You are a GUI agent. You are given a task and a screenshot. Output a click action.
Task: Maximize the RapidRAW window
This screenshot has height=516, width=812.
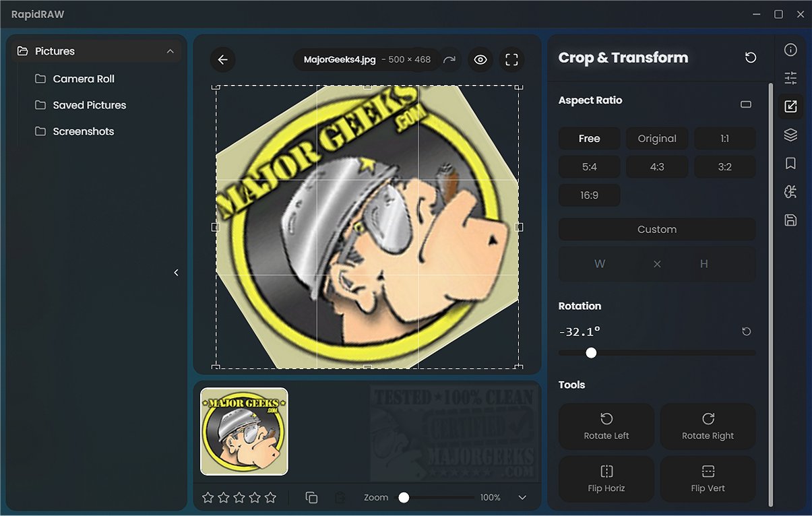click(x=778, y=14)
